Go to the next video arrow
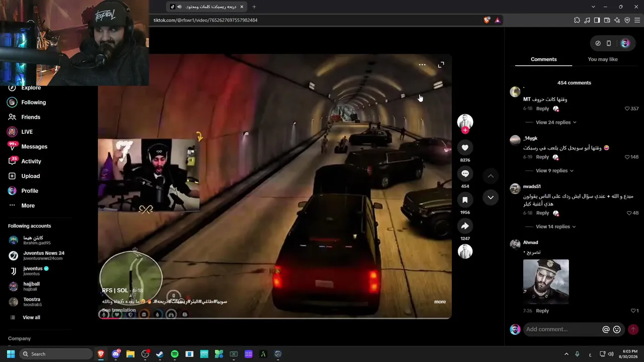This screenshot has height=362, width=644. click(x=491, y=198)
